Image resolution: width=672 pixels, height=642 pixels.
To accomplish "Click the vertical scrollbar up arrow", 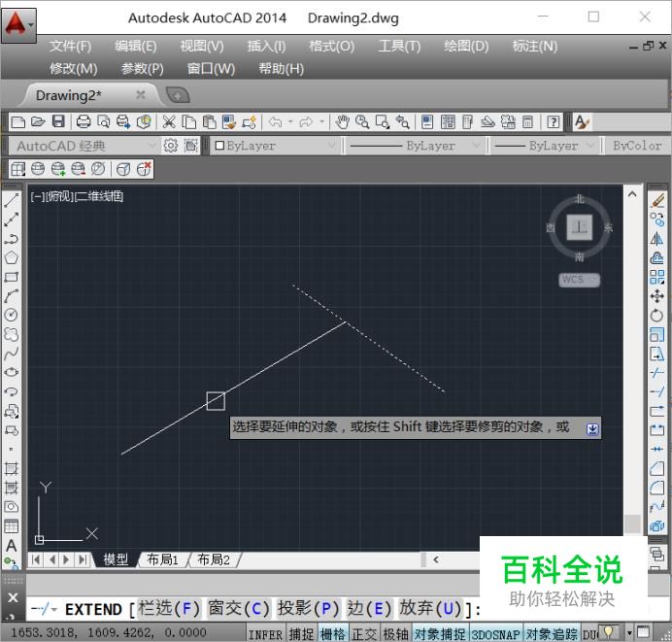I will point(632,194).
